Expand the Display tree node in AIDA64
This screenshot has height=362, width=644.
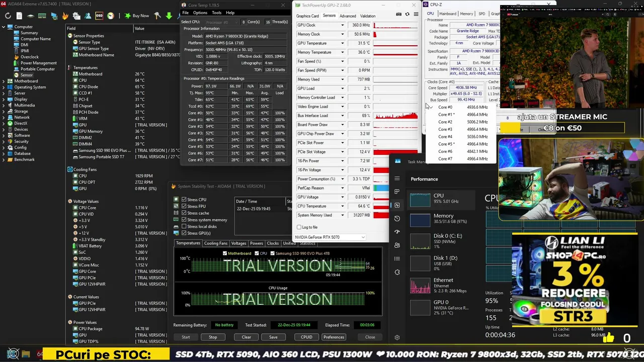coord(4,99)
